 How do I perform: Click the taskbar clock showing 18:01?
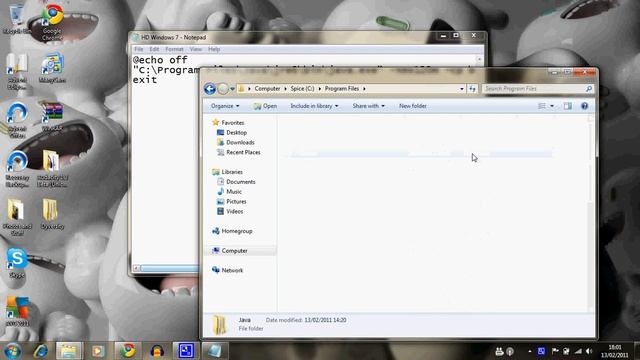615,351
